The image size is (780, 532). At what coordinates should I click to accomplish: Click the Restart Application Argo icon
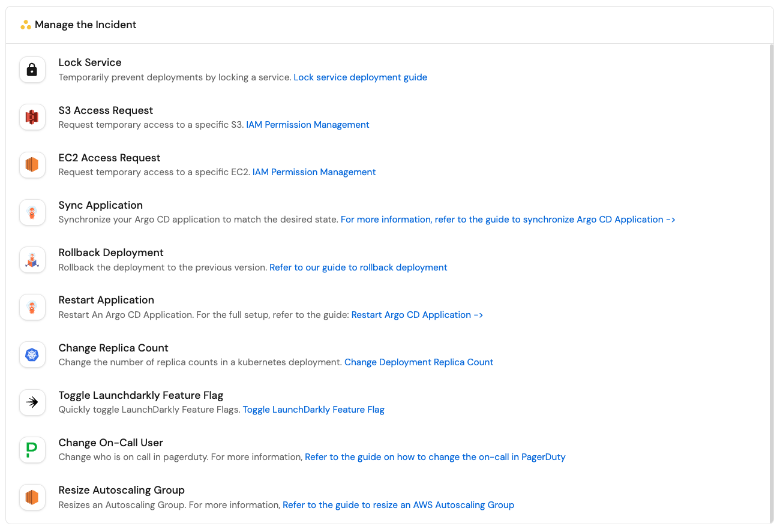point(32,307)
